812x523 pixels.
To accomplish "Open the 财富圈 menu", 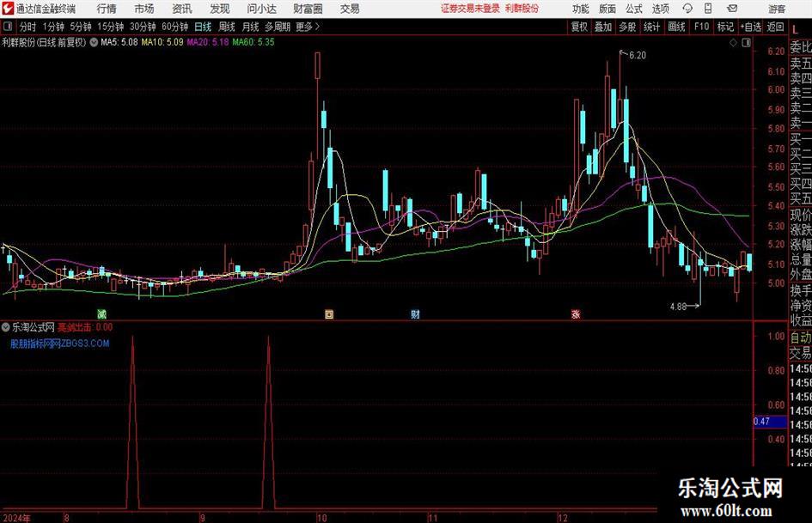I will point(308,9).
